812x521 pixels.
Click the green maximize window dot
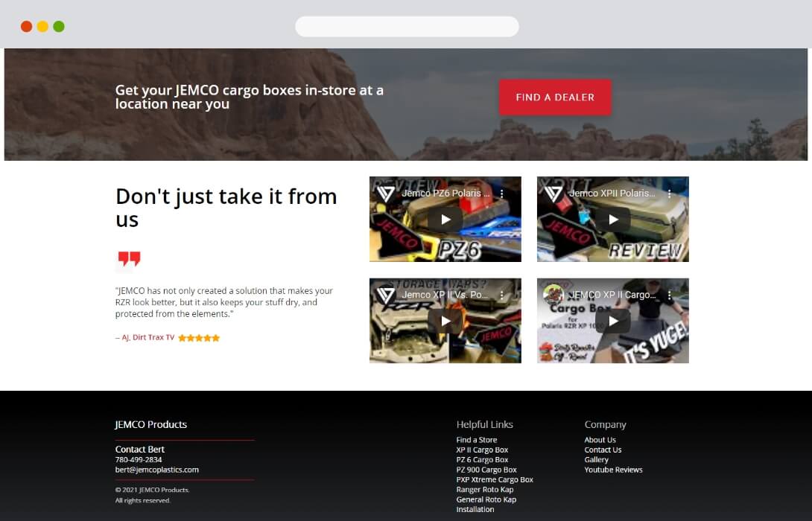coord(59,26)
